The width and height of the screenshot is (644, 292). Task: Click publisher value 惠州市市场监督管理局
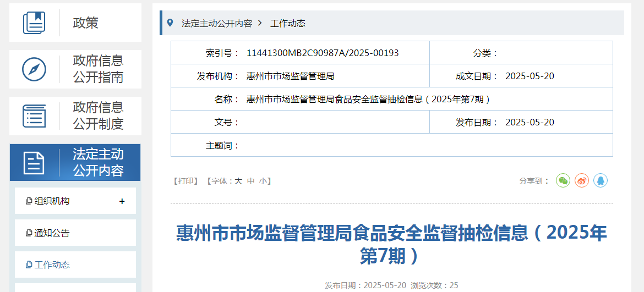pos(291,76)
